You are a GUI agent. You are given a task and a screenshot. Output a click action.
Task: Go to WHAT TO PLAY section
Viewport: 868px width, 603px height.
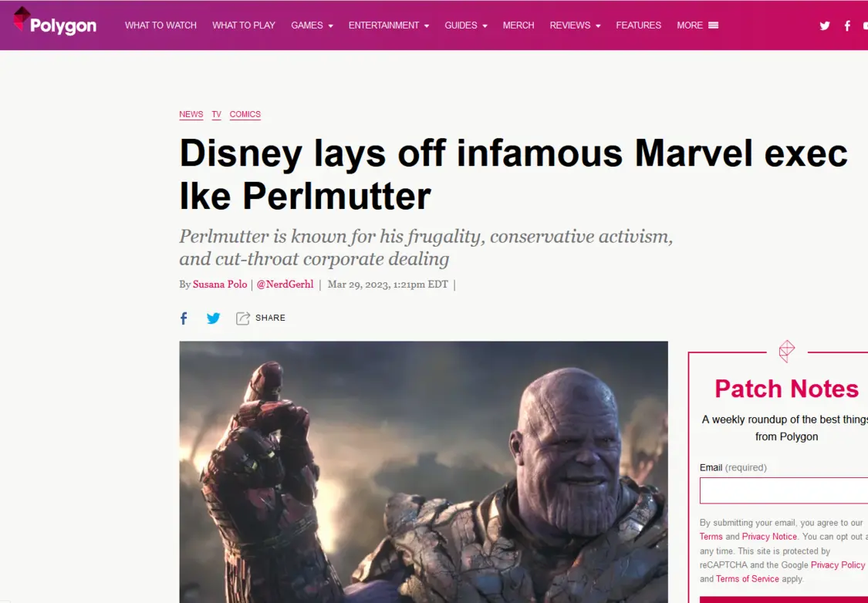pyautogui.click(x=244, y=25)
